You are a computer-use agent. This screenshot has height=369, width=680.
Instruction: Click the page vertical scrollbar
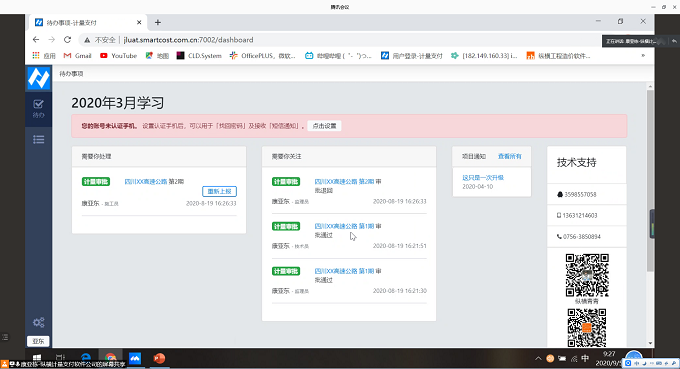click(x=650, y=182)
